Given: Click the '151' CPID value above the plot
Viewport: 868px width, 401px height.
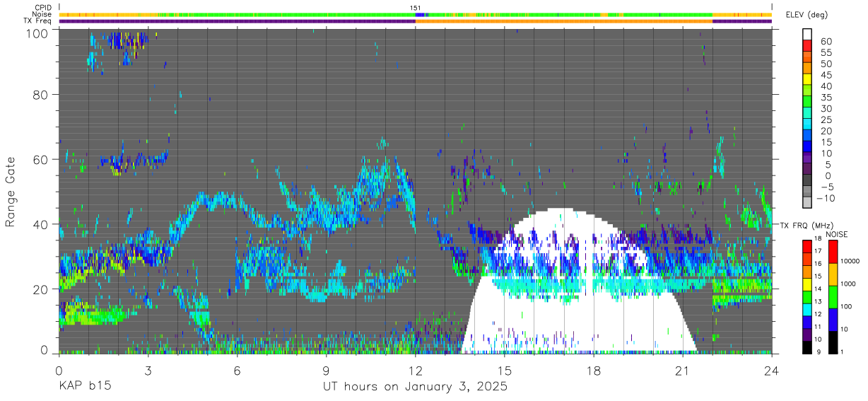Looking at the screenshot, I should (x=416, y=8).
